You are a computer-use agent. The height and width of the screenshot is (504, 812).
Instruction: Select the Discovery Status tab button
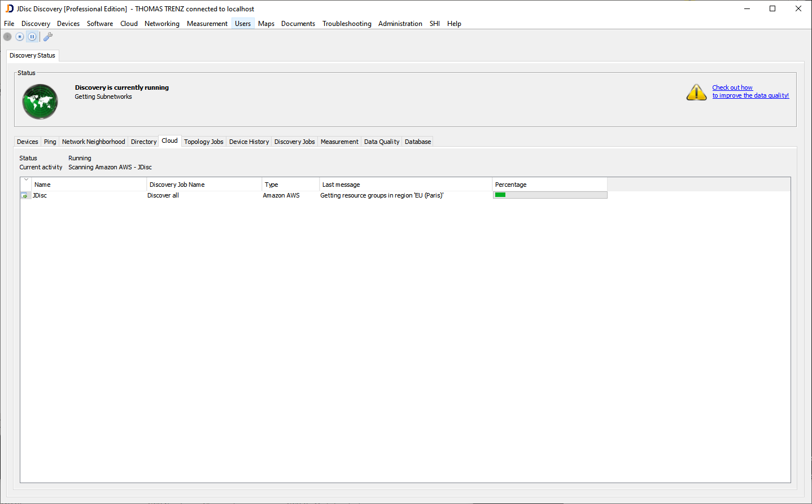tap(32, 55)
